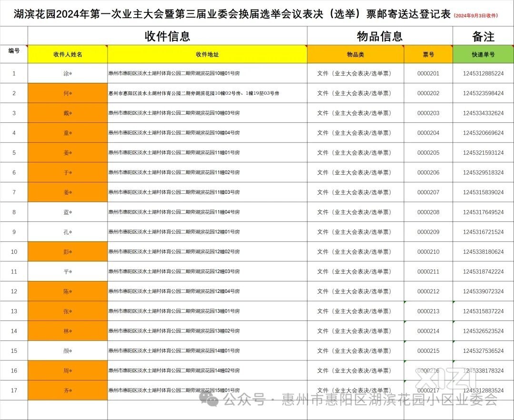This screenshot has height=420, width=514.
Task: Select orange name cell 于*
Action: tap(68, 172)
